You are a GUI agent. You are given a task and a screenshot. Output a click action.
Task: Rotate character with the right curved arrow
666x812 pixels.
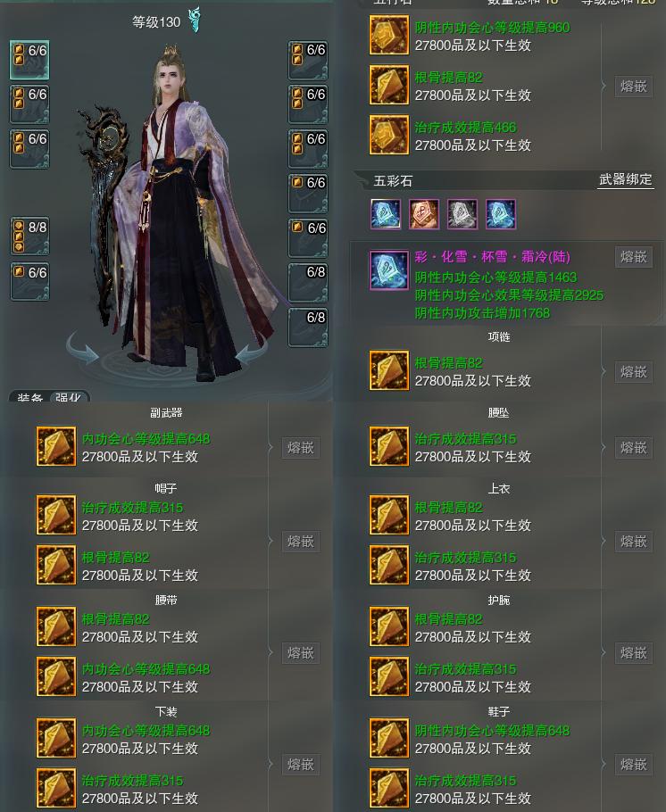252,349
